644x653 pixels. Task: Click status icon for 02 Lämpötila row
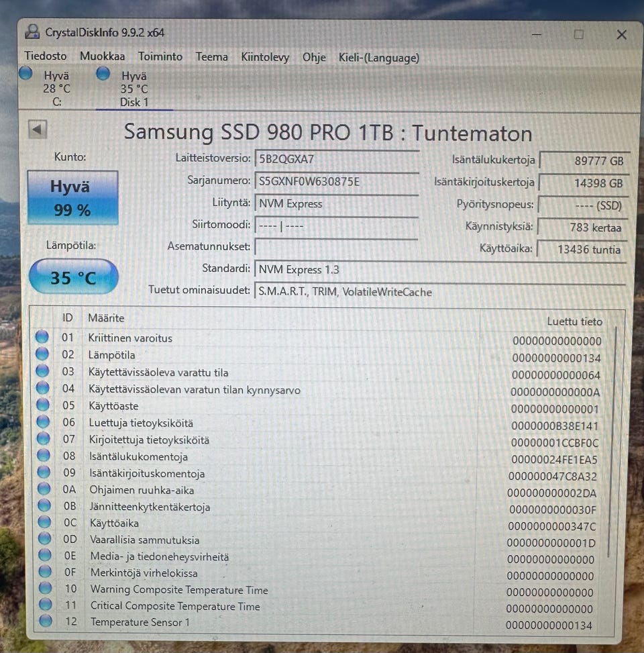42,354
